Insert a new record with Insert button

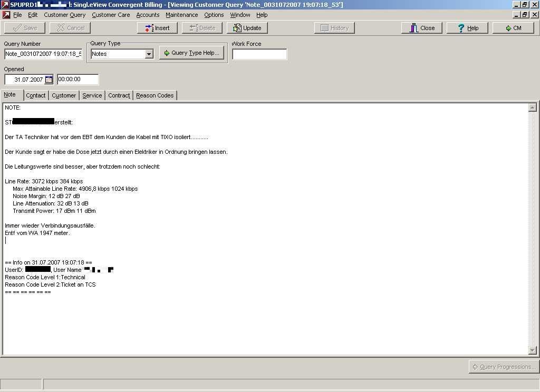[157, 28]
